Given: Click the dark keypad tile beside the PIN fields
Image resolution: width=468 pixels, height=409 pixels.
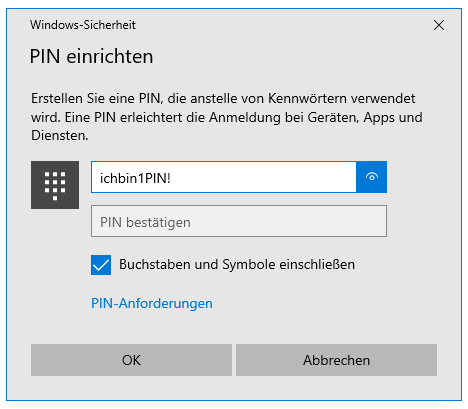Looking at the screenshot, I should pyautogui.click(x=55, y=185).
